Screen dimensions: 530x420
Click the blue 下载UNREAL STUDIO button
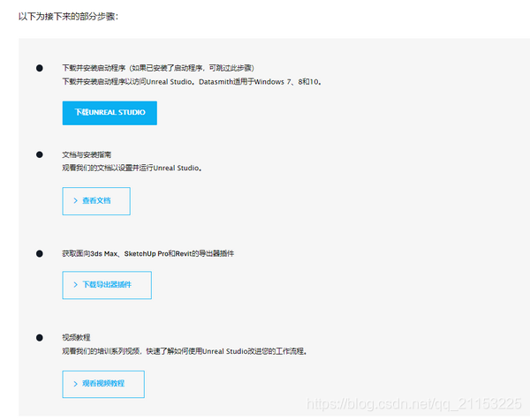110,113
